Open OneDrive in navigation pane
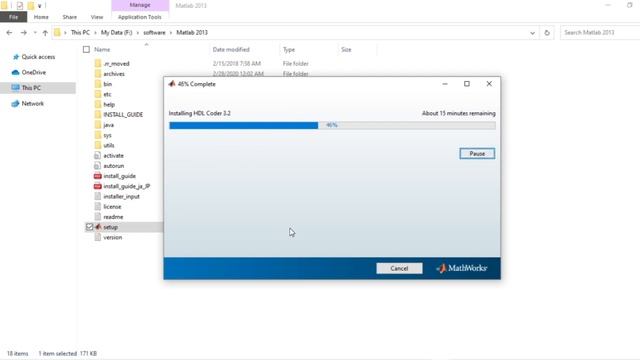This screenshot has height=360, width=640. (x=33, y=72)
